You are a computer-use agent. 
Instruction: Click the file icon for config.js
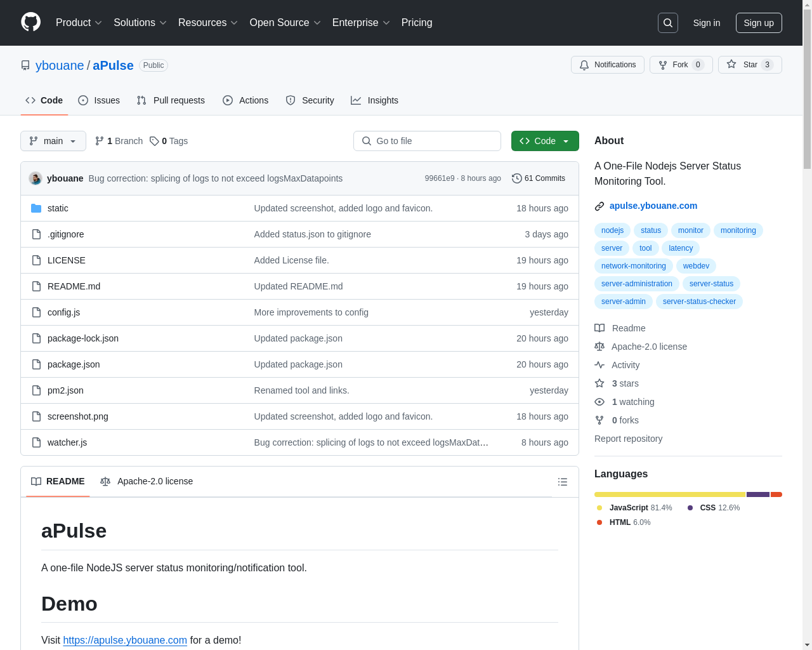pyautogui.click(x=36, y=312)
